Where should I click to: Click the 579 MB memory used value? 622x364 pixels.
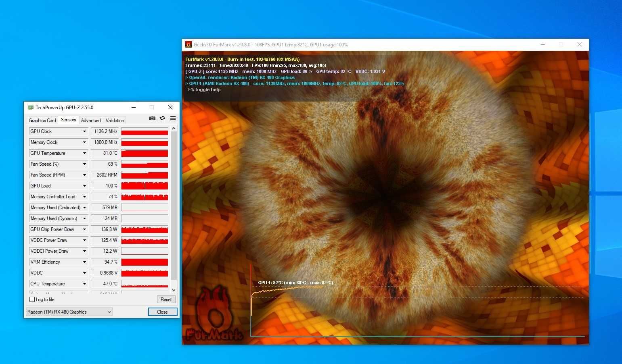click(x=105, y=208)
